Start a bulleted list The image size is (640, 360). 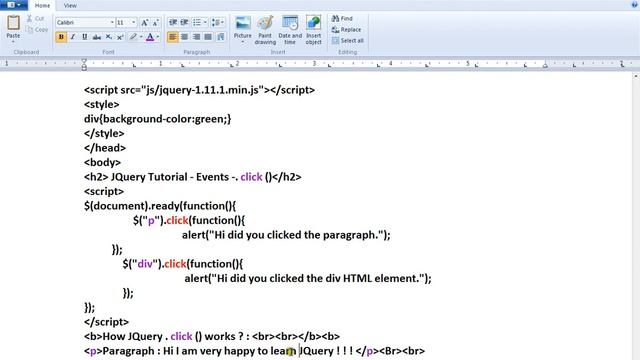tap(197, 22)
